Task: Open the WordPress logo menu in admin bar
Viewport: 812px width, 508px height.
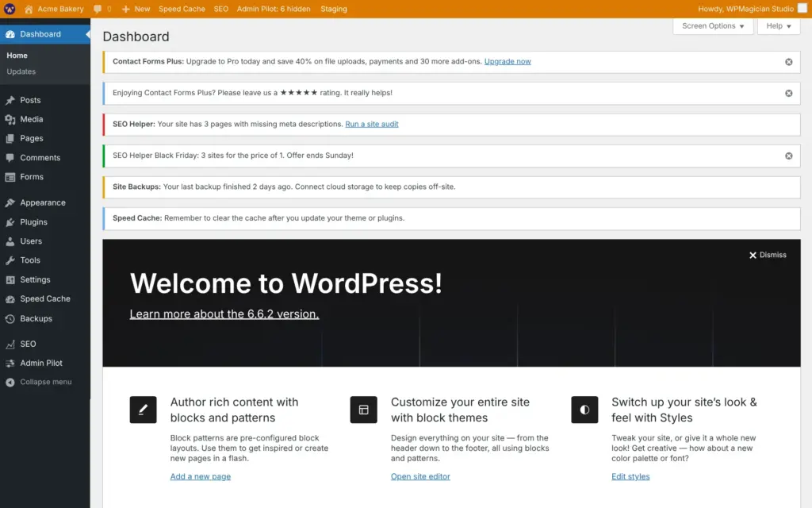Action: [x=10, y=9]
